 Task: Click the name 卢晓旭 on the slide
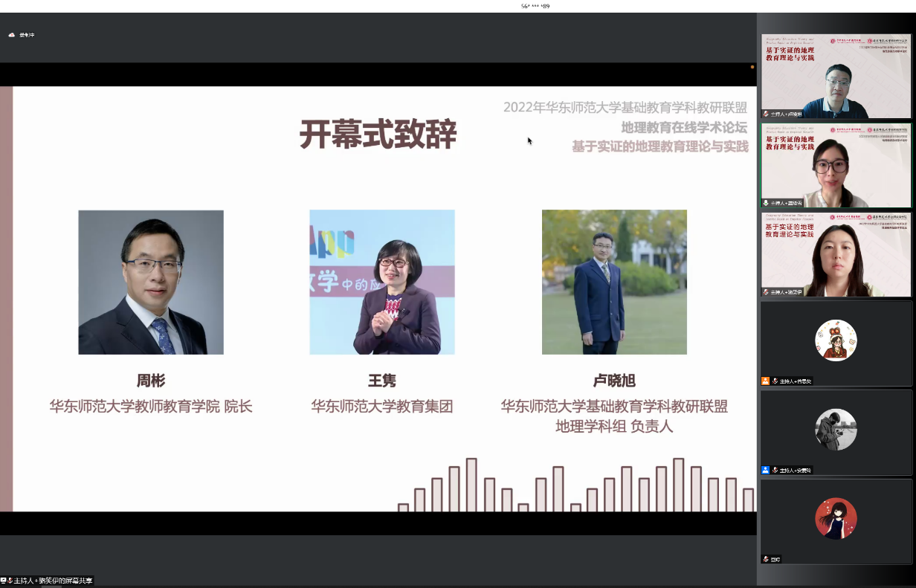pyautogui.click(x=614, y=381)
